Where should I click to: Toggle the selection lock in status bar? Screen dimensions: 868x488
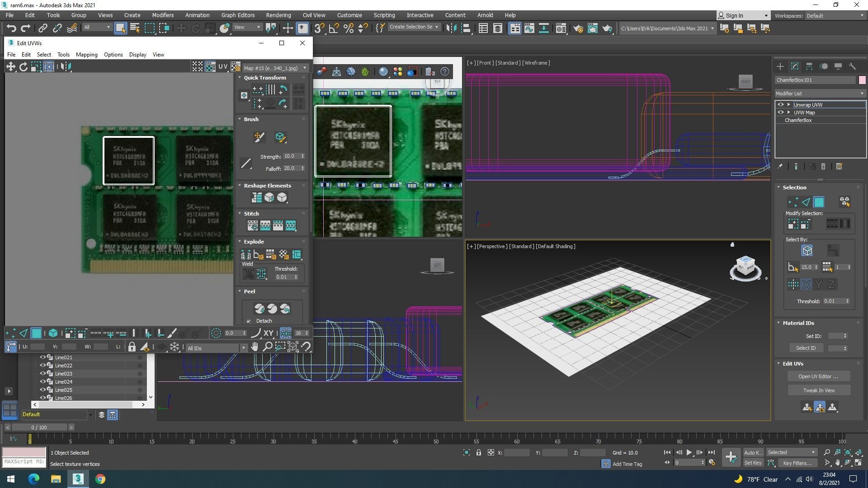(478, 452)
